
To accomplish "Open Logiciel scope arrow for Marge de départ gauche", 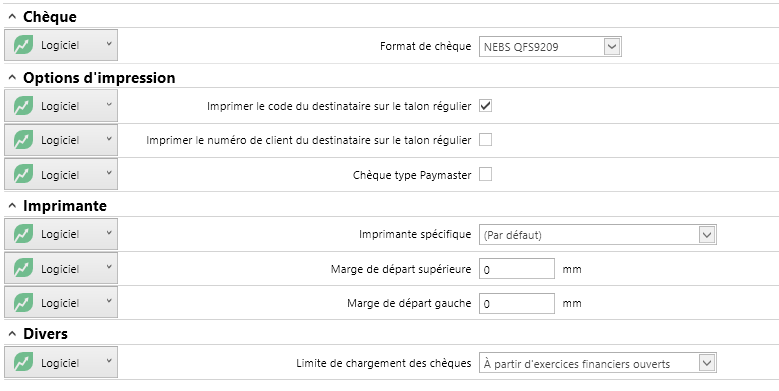I will [x=109, y=302].
